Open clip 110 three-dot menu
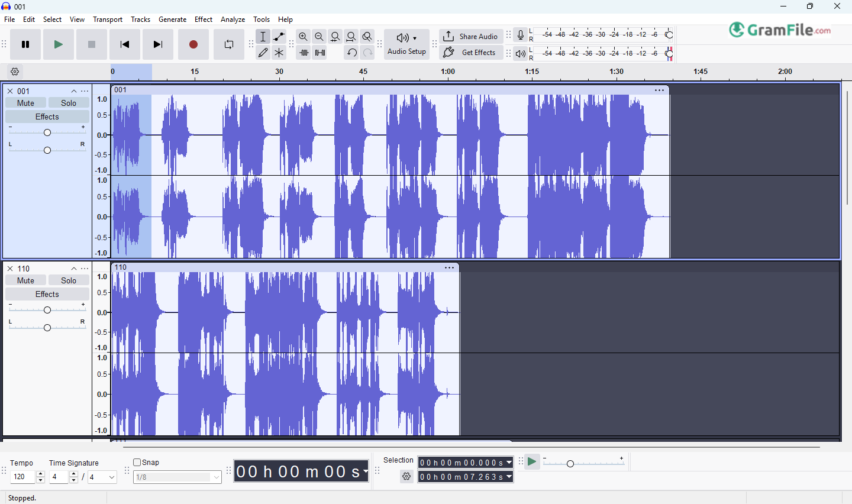This screenshot has width=852, height=504. pyautogui.click(x=450, y=267)
